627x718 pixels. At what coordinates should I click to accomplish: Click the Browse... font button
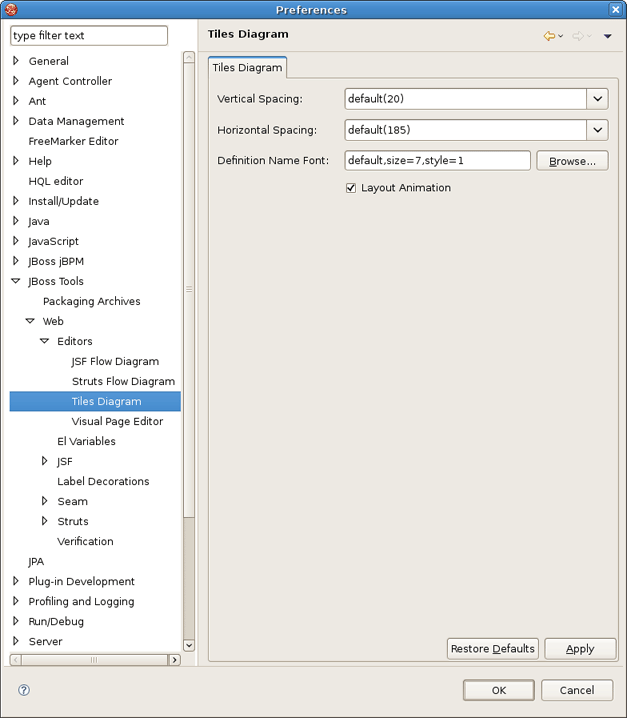tap(572, 161)
